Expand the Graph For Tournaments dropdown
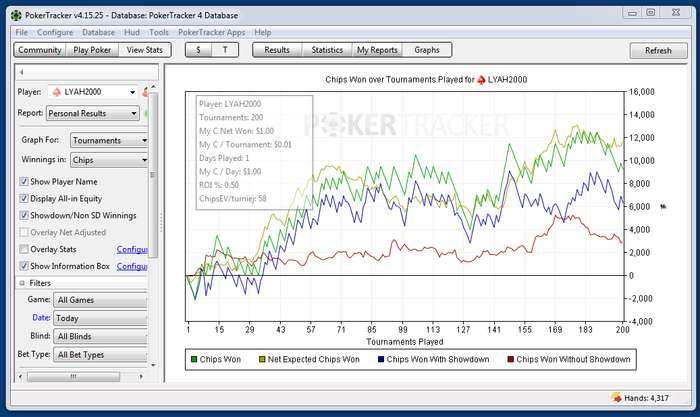 coord(108,141)
